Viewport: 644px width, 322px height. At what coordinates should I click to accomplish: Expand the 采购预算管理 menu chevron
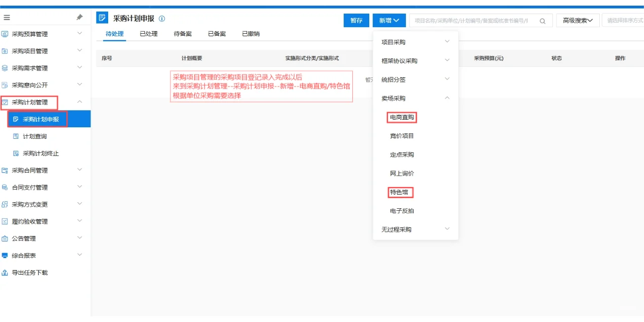[x=79, y=34]
